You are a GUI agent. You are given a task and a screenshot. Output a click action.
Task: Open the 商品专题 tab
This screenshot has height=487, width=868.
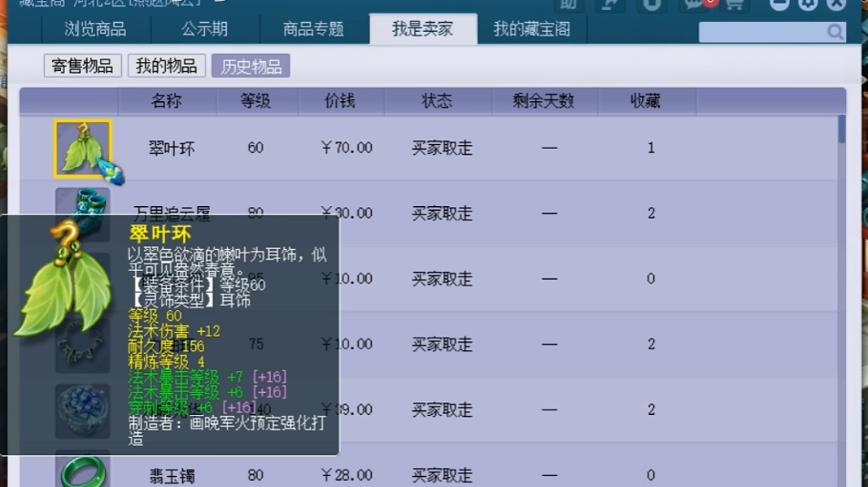click(x=314, y=29)
